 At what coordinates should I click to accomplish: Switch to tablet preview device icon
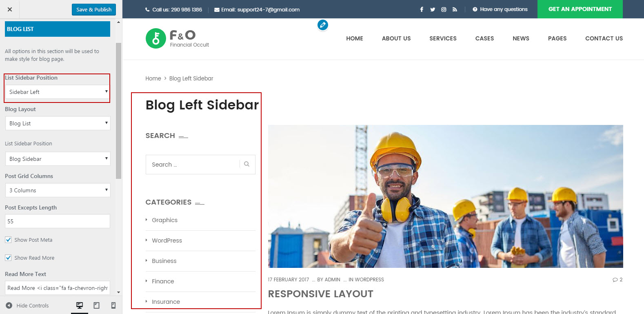97,305
